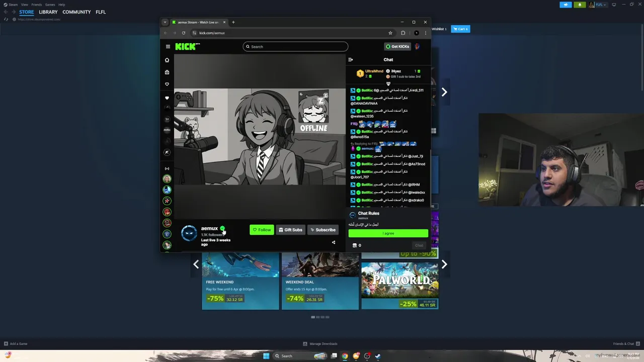
Task: Expand the chat leaderboard arrow
Action: point(388,83)
